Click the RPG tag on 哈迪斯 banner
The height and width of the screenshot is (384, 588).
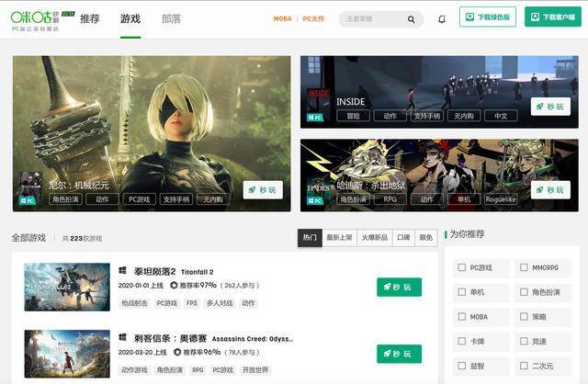click(x=390, y=199)
